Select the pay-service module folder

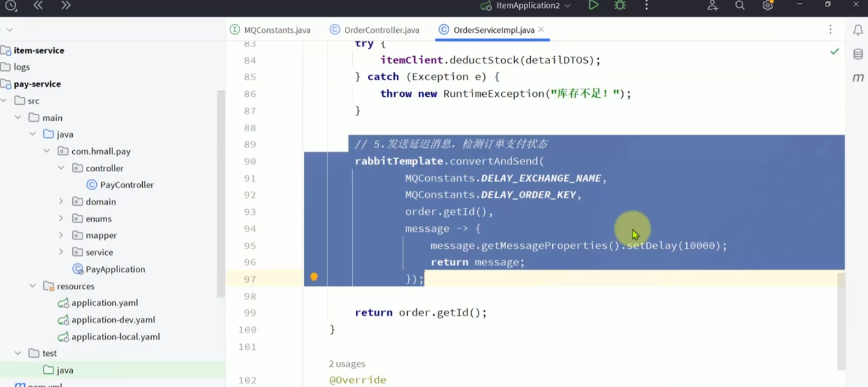(37, 84)
